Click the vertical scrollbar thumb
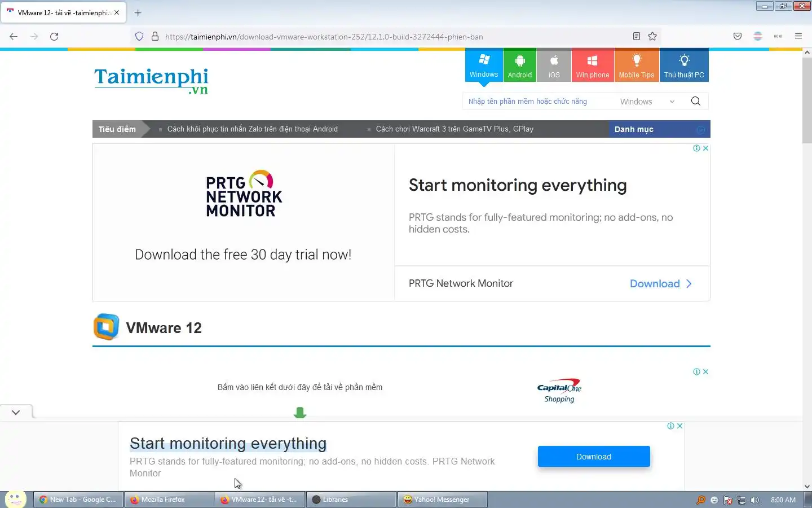 point(807,100)
